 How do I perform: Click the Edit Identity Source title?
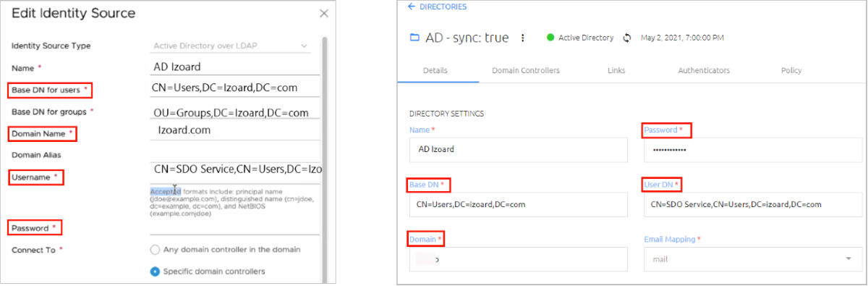tap(73, 13)
